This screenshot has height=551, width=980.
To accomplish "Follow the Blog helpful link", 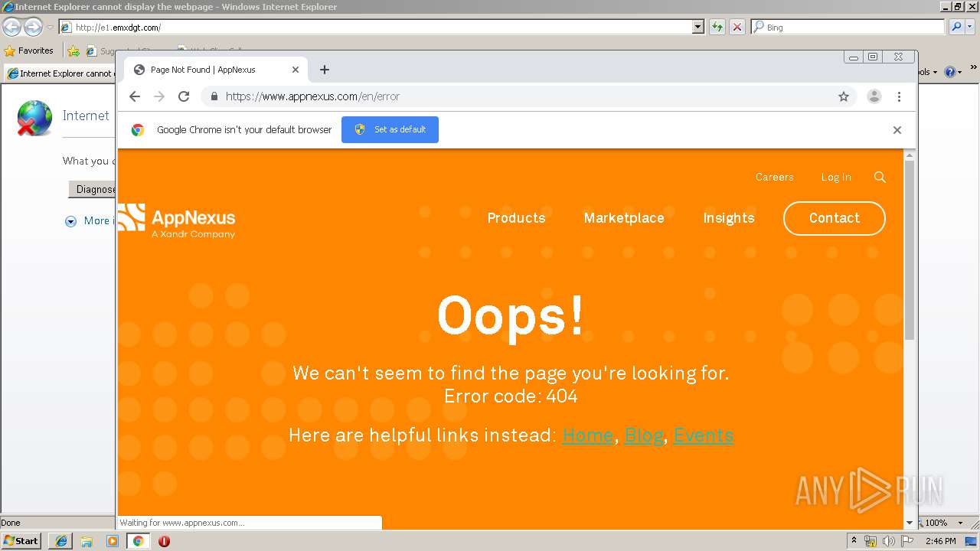I will 644,435.
